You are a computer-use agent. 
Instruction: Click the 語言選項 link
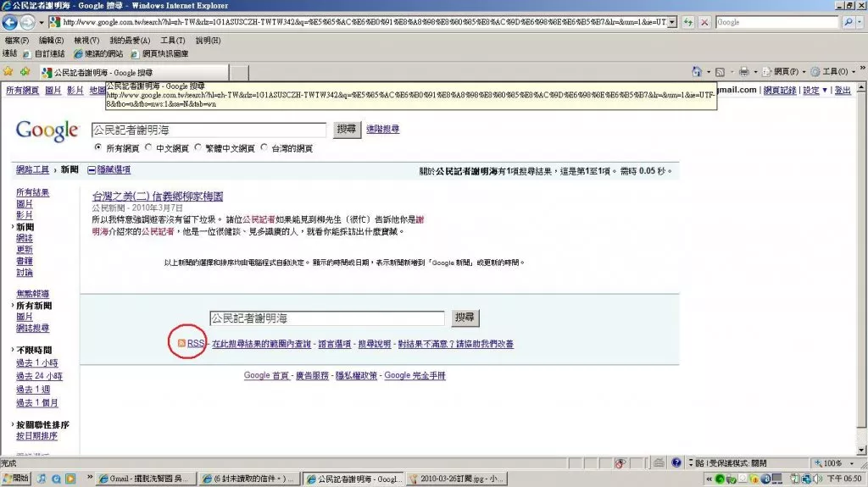click(334, 344)
